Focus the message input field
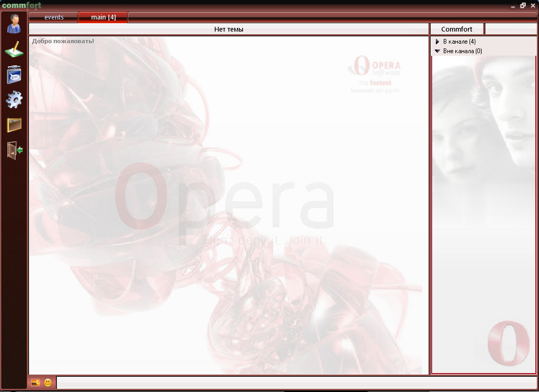The width and height of the screenshot is (539, 392). (x=296, y=383)
